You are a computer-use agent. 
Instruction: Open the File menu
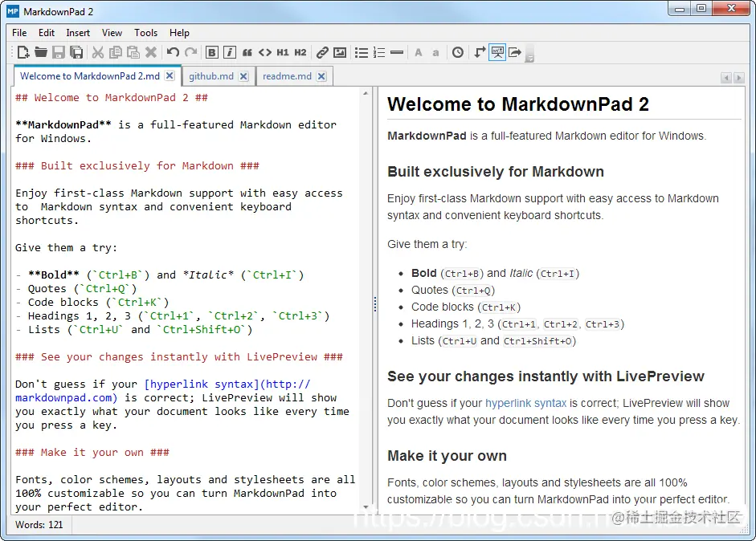19,33
